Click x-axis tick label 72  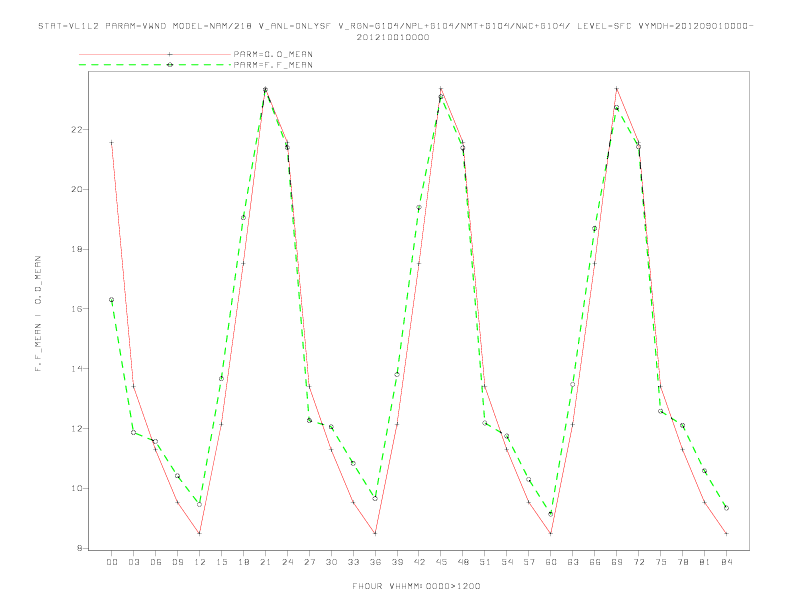[x=638, y=562]
